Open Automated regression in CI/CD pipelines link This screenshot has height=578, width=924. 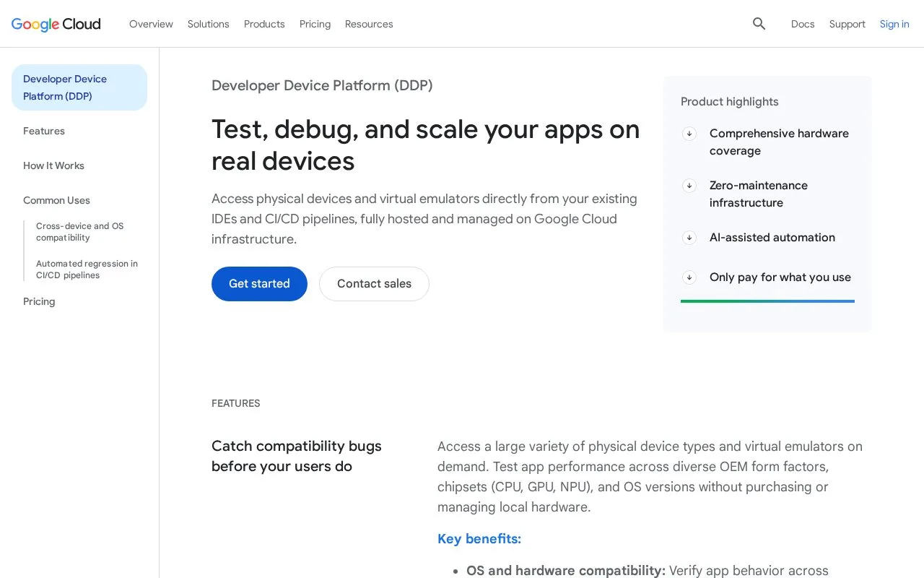pyautogui.click(x=87, y=269)
